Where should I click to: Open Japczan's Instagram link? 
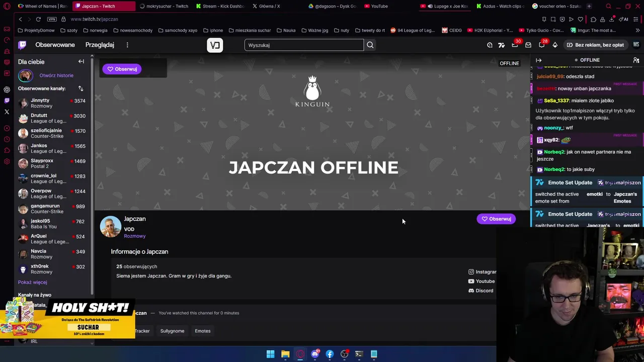pos(482,271)
